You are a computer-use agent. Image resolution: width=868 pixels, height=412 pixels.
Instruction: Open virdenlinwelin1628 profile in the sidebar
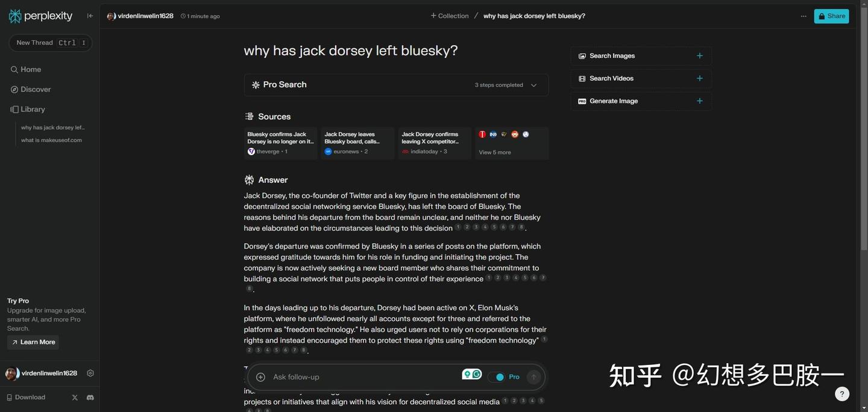[42, 373]
